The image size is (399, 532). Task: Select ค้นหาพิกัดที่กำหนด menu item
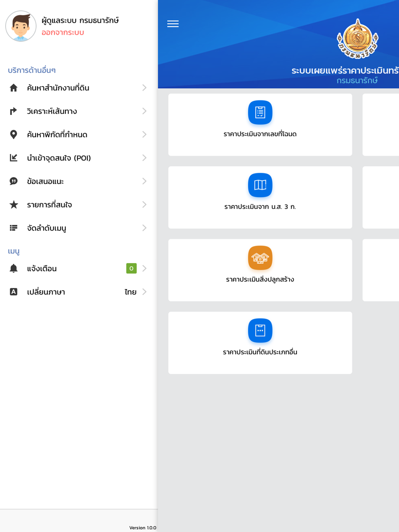pos(78,134)
